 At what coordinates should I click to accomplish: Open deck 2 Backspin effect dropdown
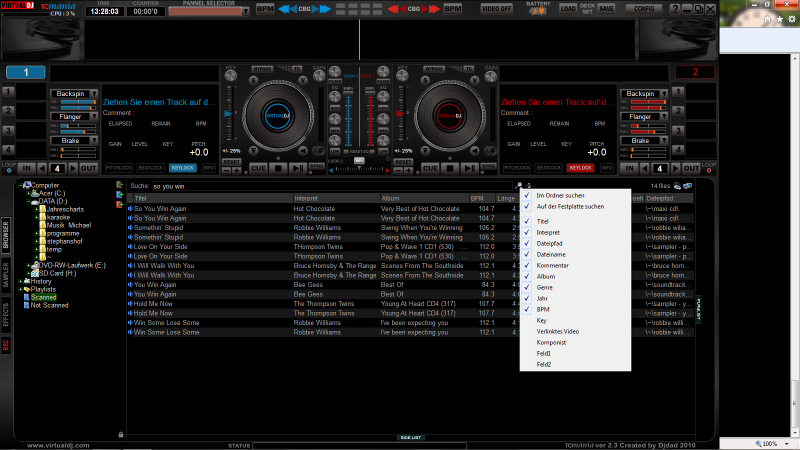[664, 94]
